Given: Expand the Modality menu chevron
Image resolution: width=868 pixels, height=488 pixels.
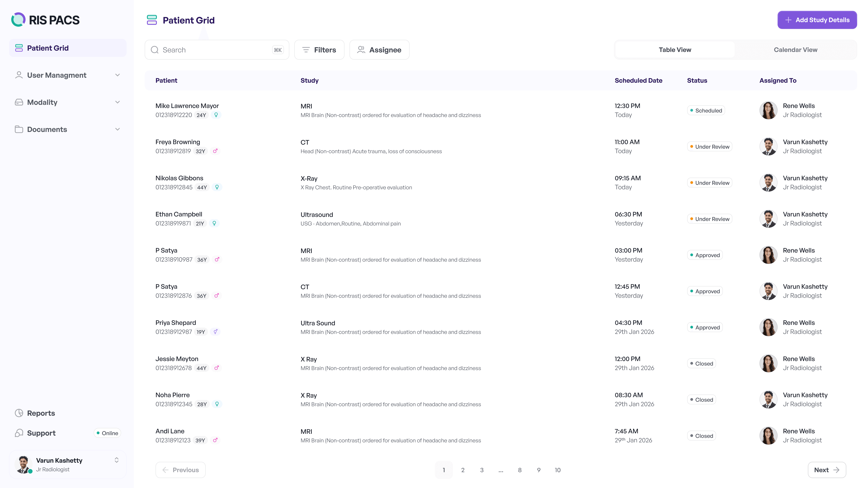Looking at the screenshot, I should [118, 102].
